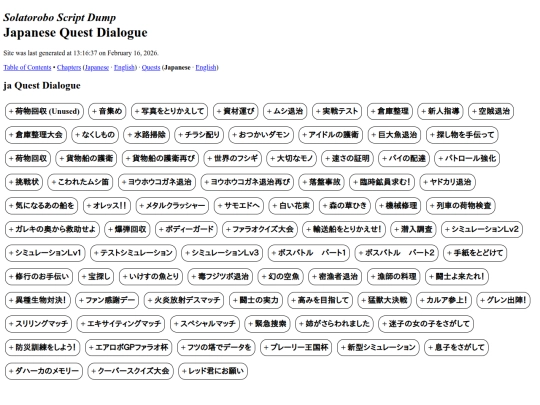Viewport: 540px width, 405px height.
Task: Expand the グレン出陣! quest
Action: pyautogui.click(x=503, y=300)
